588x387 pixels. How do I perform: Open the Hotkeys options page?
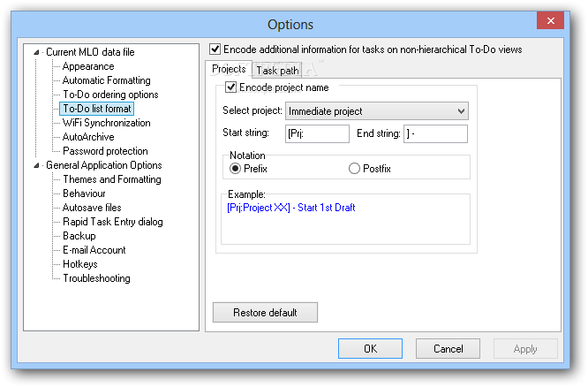(x=80, y=264)
